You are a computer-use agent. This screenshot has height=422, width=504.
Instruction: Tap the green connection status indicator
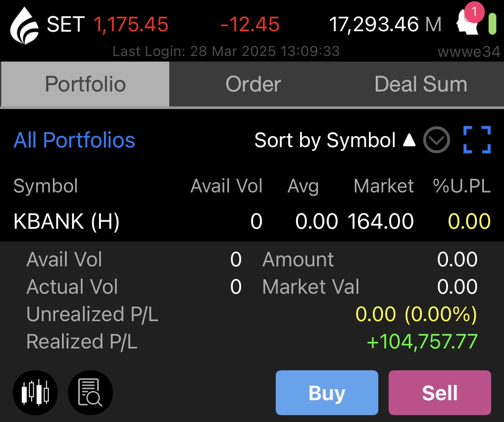coord(492,24)
